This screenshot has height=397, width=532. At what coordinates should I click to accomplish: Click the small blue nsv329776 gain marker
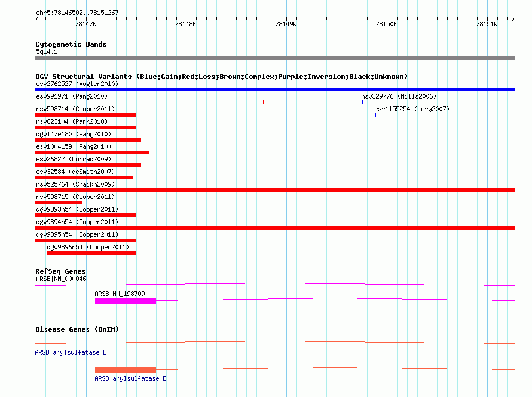point(362,102)
